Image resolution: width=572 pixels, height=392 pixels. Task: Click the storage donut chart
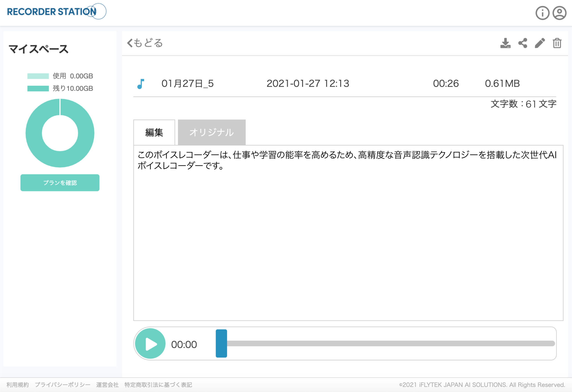(x=60, y=133)
